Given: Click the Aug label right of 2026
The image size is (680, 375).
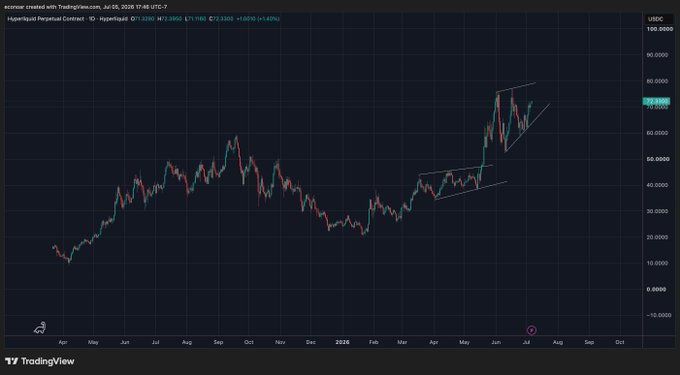Looking at the screenshot, I should tap(558, 342).
